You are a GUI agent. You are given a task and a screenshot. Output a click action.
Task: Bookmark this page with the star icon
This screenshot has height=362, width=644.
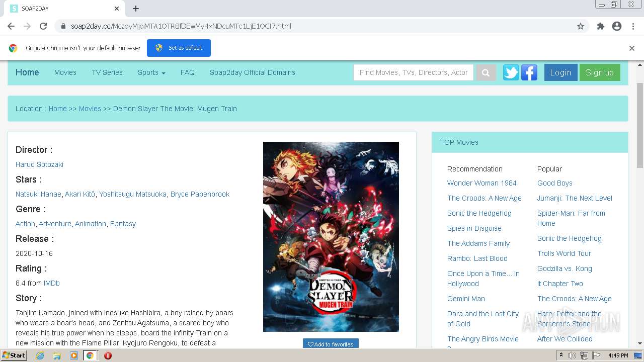click(581, 26)
